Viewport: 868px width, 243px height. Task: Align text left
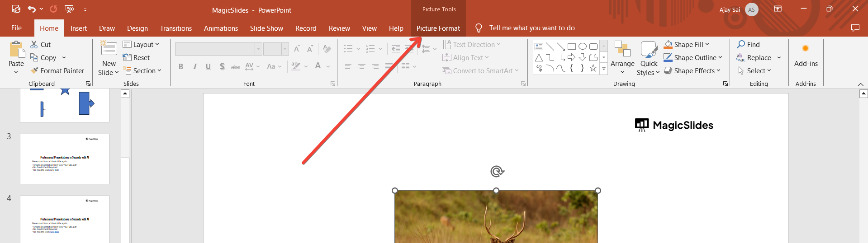coord(348,66)
